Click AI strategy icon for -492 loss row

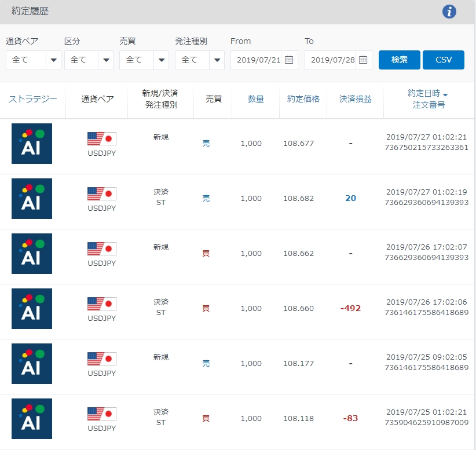click(x=32, y=309)
